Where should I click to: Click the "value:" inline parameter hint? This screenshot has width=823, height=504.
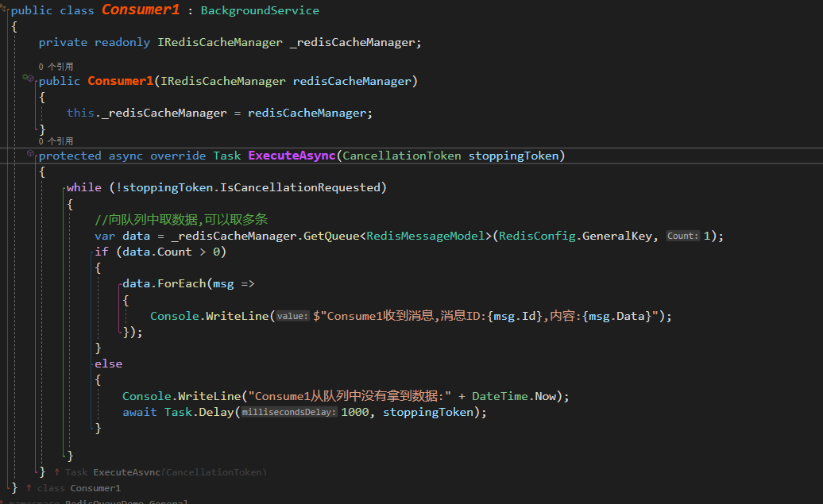tap(292, 316)
